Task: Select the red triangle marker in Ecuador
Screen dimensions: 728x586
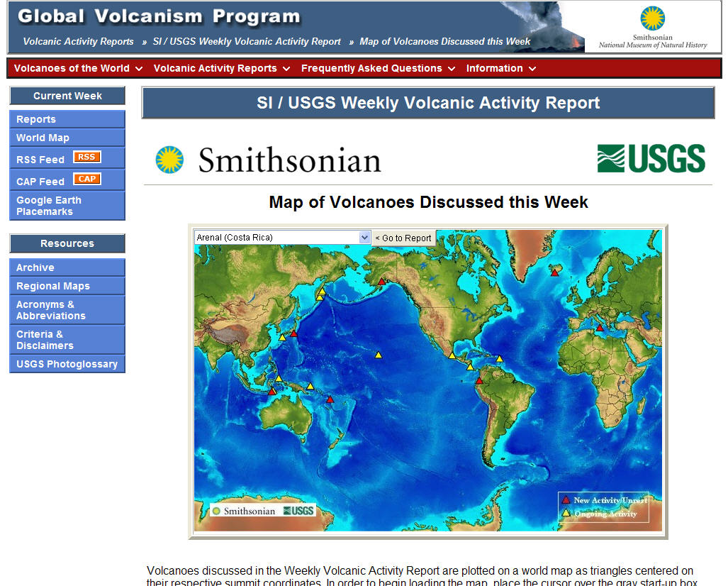Action: pyautogui.click(x=479, y=380)
